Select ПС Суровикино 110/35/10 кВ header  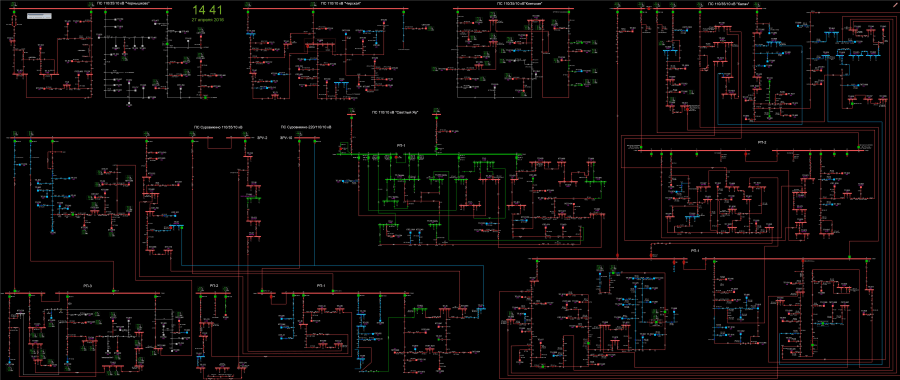[217, 127]
